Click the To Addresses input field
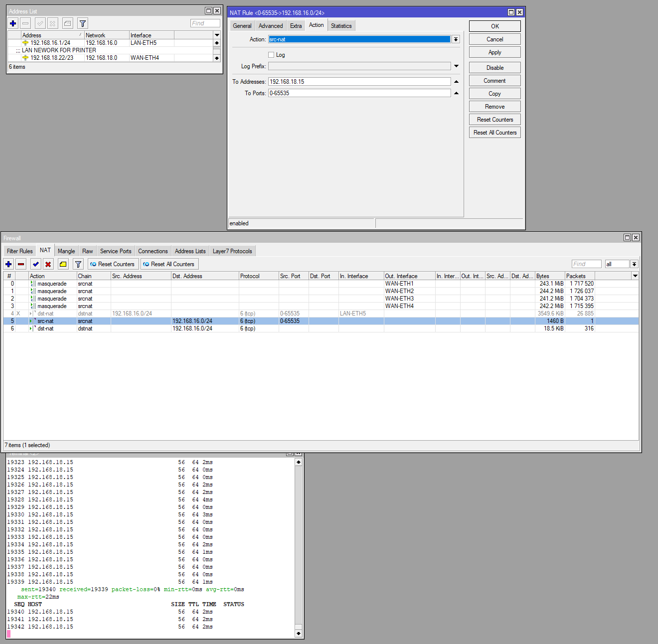 (x=359, y=82)
